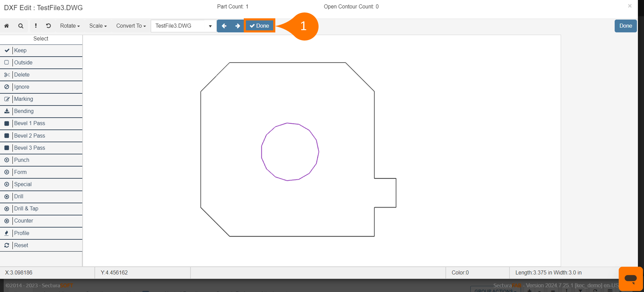The image size is (644, 292).
Task: Click the undo rotate arrow icon
Action: click(48, 26)
